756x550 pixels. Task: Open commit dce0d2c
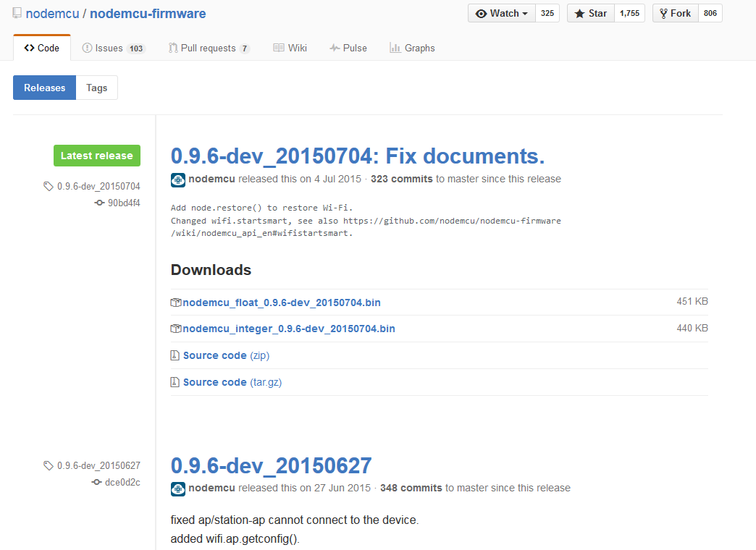[122, 482]
